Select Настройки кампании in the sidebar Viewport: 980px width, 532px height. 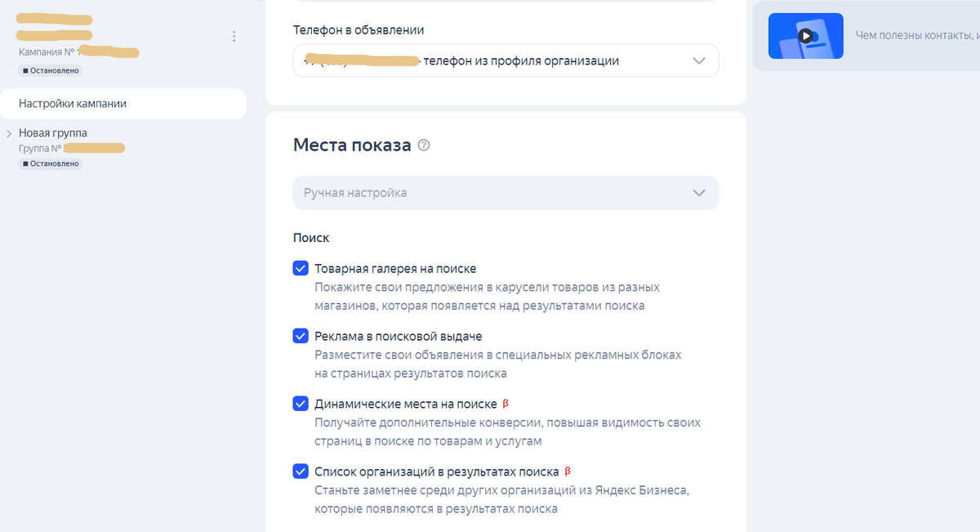(73, 103)
